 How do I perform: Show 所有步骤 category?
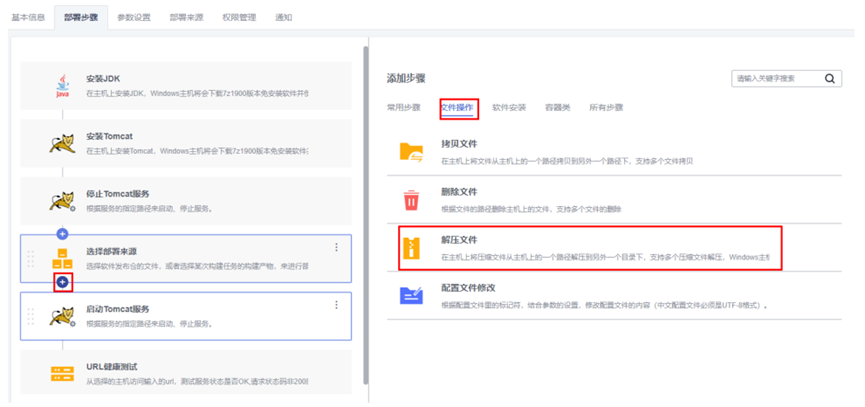coord(606,108)
